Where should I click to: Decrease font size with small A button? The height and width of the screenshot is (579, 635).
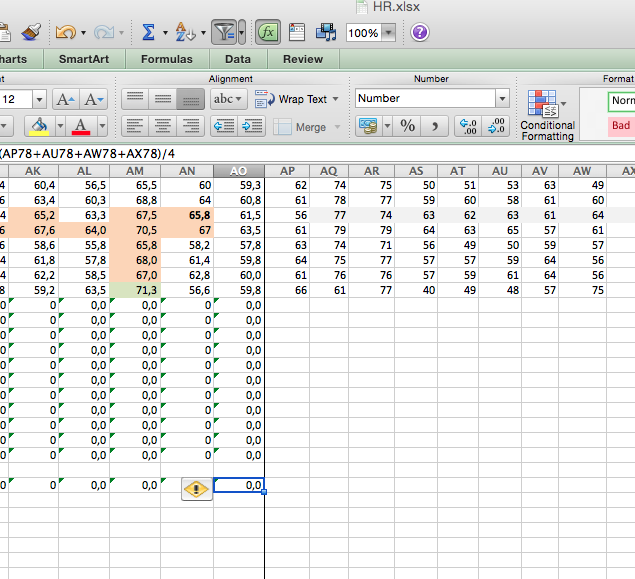point(94,99)
